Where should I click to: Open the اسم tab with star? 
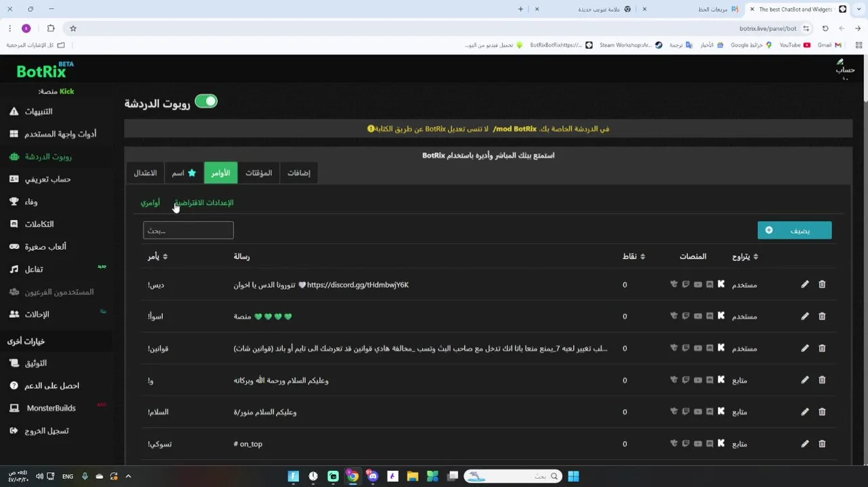[184, 173]
